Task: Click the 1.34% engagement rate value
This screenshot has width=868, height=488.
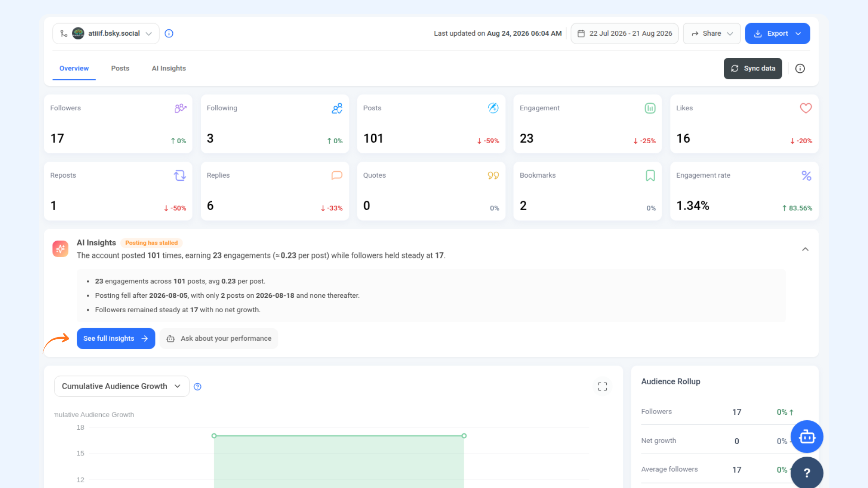Action: [x=693, y=206]
